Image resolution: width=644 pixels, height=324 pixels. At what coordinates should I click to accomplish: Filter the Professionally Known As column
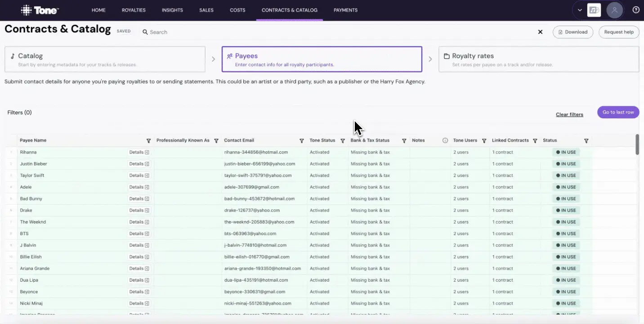pyautogui.click(x=216, y=141)
